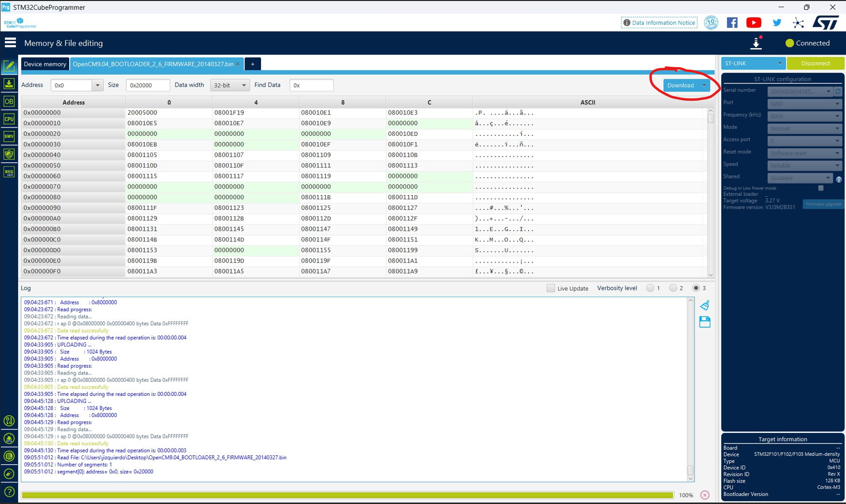Switch to the Device memory tab
The image size is (846, 504).
coord(45,64)
